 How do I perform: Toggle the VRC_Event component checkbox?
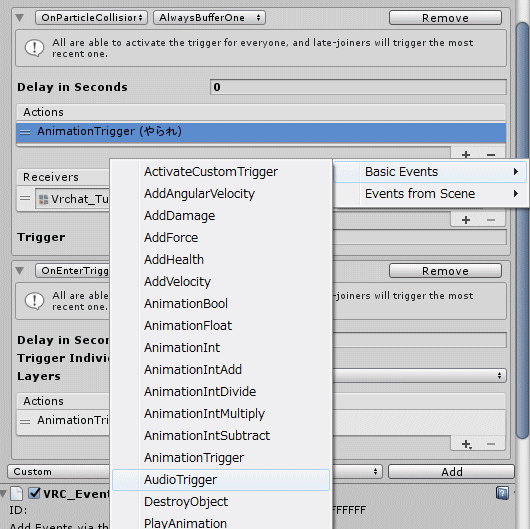[34, 493]
